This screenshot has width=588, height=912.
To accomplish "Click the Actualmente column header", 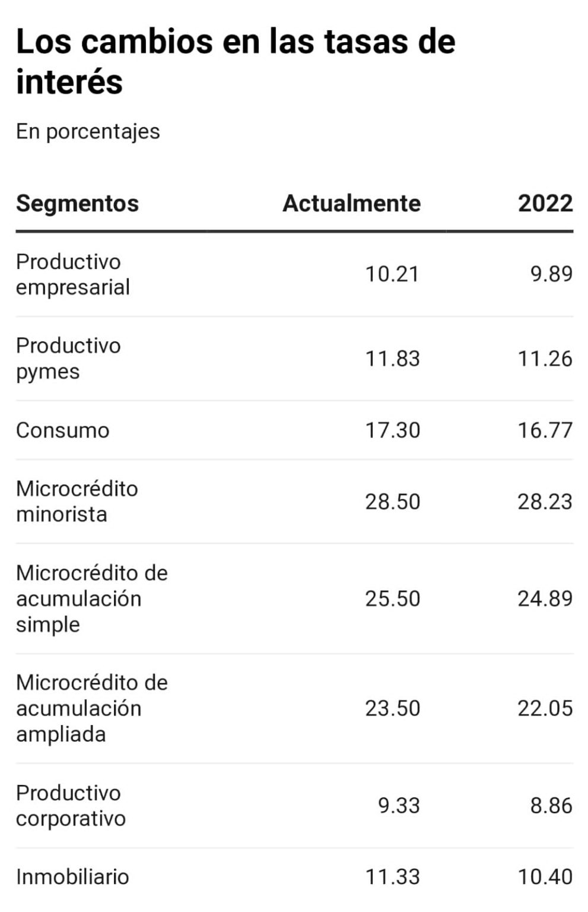I will [351, 204].
